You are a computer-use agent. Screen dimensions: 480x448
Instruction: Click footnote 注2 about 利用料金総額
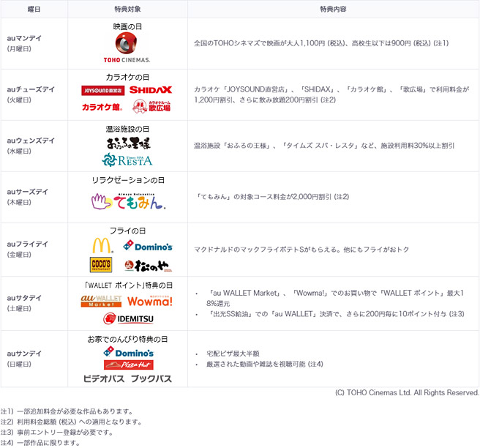click(x=71, y=422)
